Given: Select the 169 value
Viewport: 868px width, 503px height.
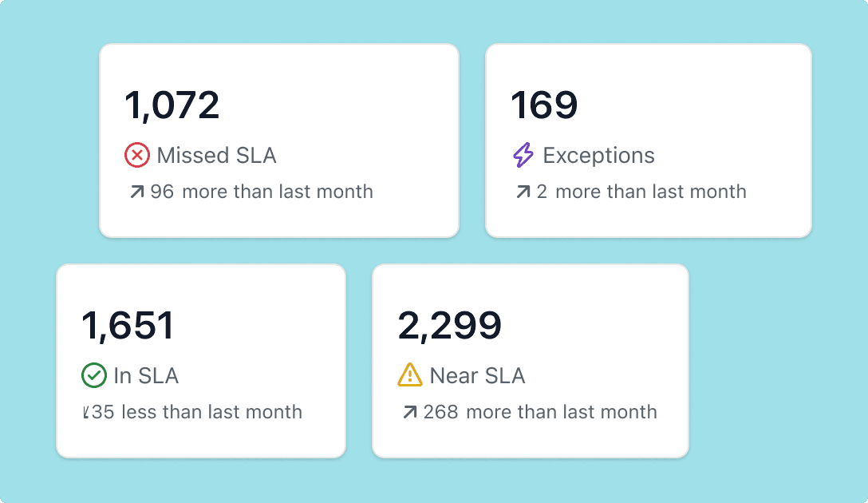Looking at the screenshot, I should [544, 105].
